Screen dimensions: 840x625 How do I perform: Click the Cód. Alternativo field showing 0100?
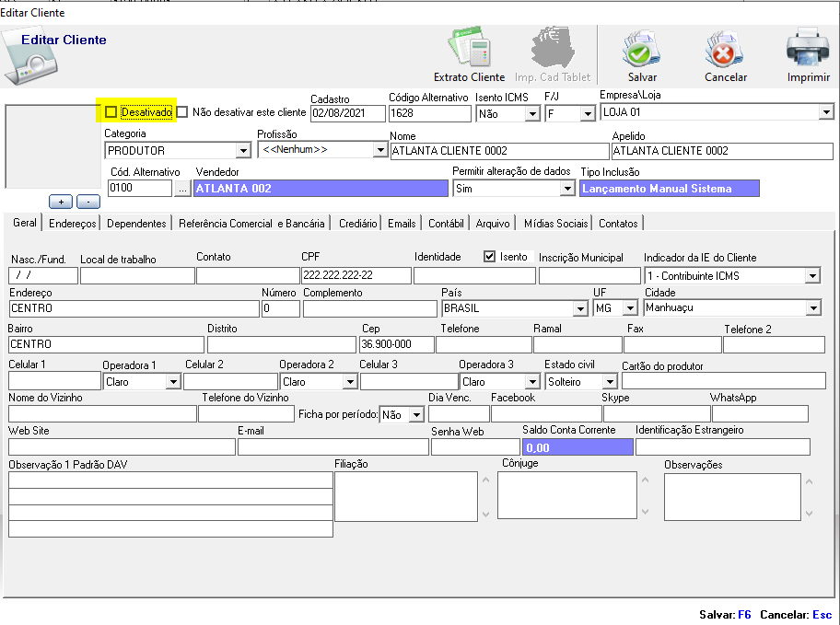point(140,188)
